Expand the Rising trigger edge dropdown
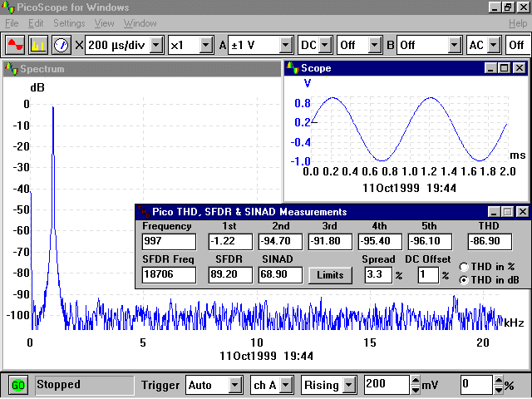 pos(350,385)
